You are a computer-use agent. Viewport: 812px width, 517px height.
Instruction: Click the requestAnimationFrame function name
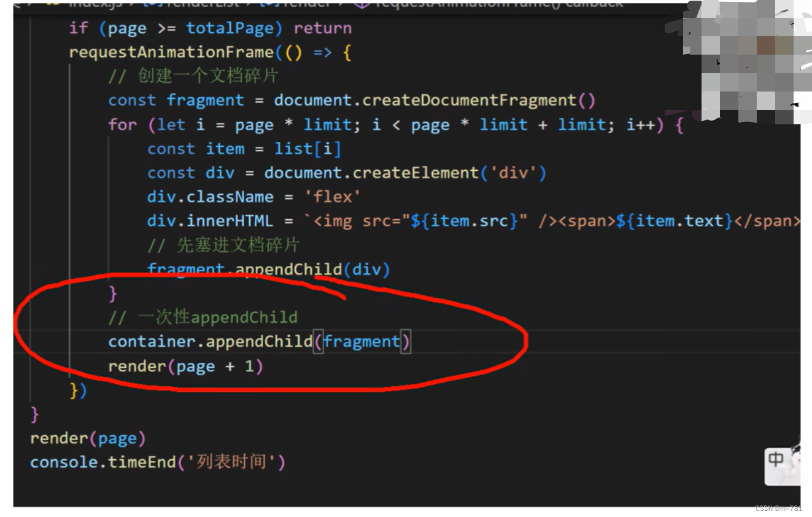click(x=171, y=52)
